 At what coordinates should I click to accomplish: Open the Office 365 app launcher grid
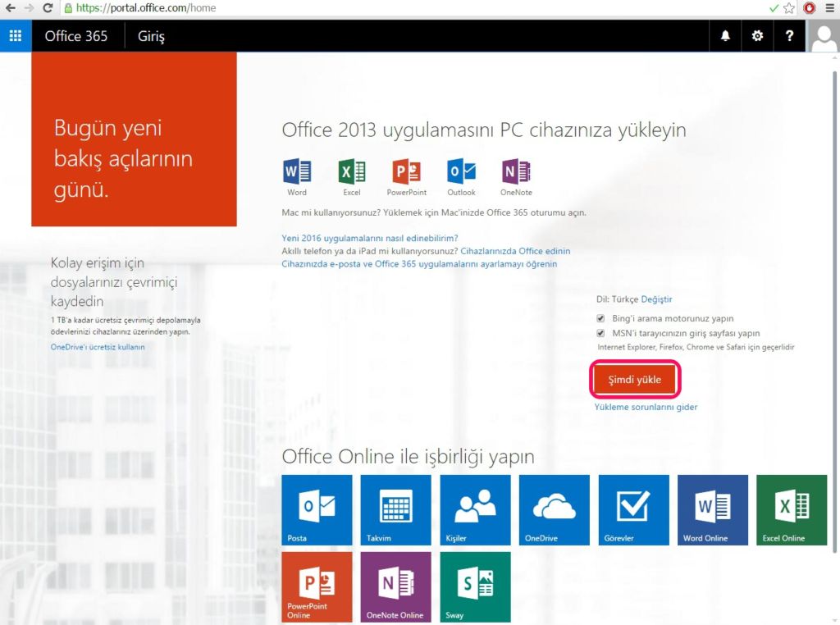(x=16, y=36)
